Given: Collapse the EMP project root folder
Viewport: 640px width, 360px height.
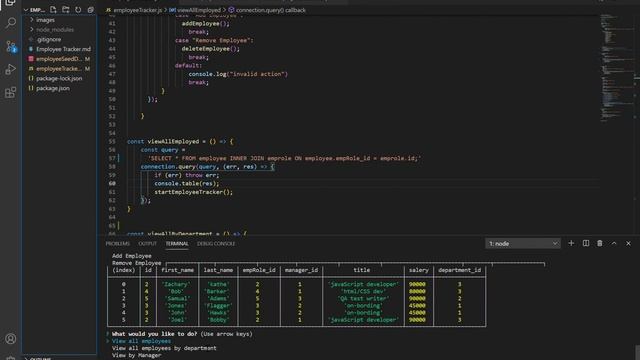Looking at the screenshot, I should 34,9.
